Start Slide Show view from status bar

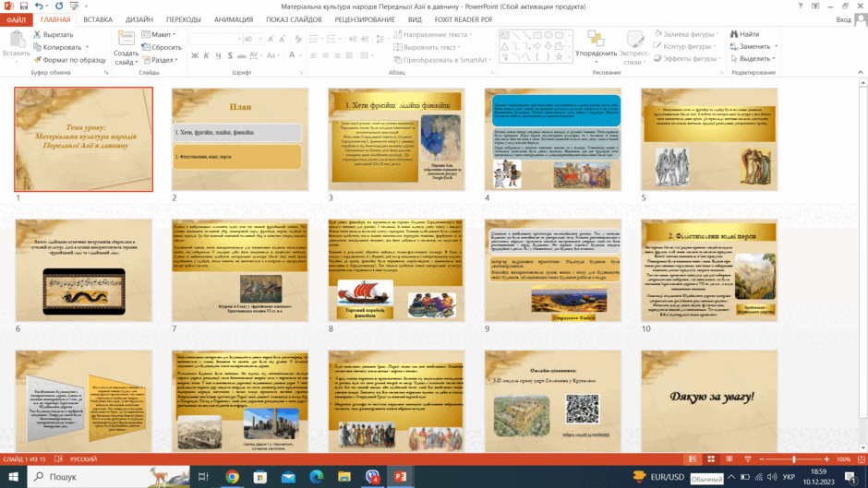coord(748,459)
